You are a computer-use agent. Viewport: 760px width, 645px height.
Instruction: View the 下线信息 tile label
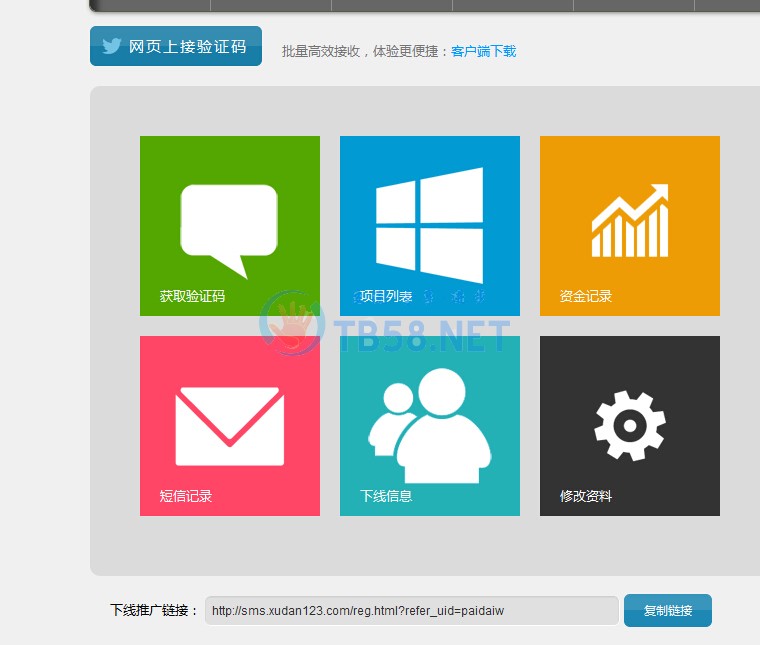(386, 496)
